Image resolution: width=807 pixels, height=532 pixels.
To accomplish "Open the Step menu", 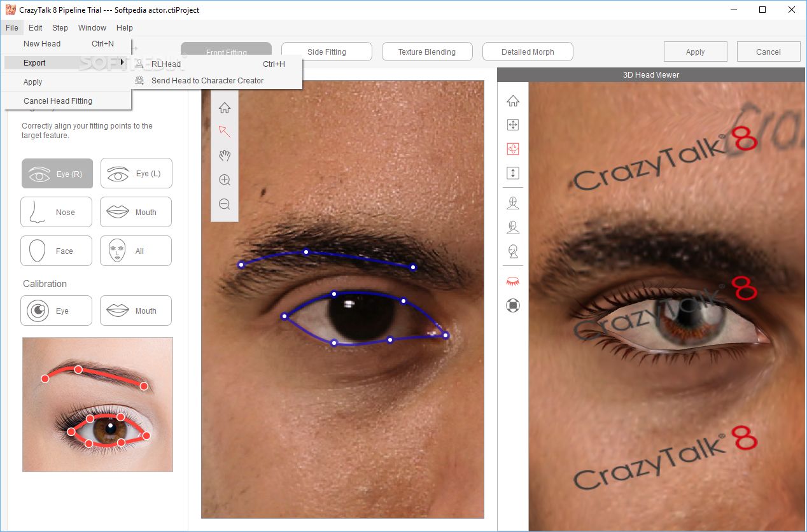I will (60, 27).
